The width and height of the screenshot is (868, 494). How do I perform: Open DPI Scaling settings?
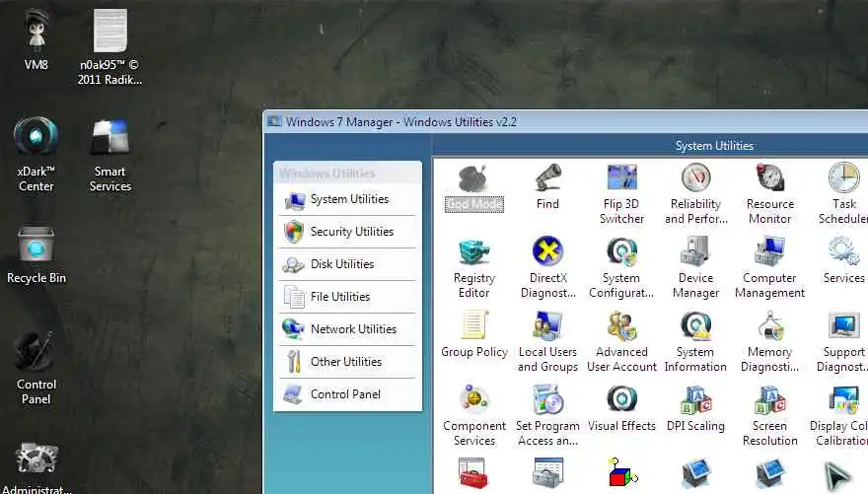[x=695, y=409]
